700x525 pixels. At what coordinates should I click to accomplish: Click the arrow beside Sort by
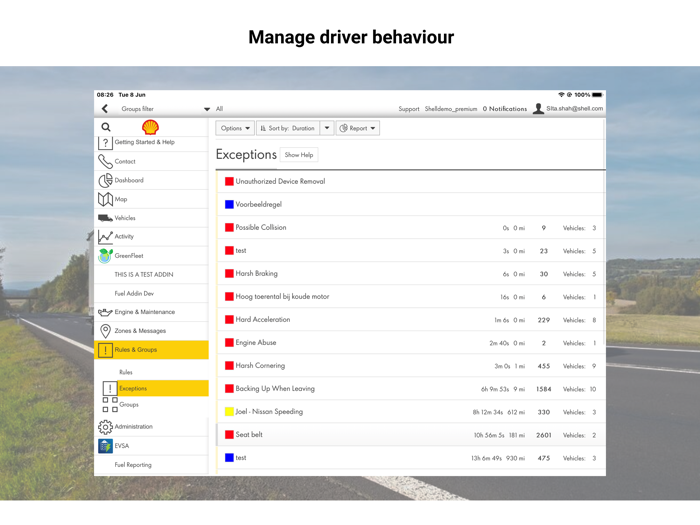(x=327, y=128)
